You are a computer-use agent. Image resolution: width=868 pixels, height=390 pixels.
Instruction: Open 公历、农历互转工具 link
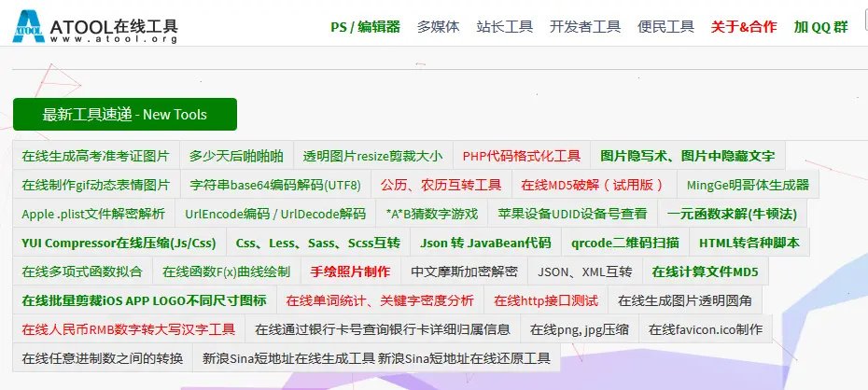coord(441,184)
